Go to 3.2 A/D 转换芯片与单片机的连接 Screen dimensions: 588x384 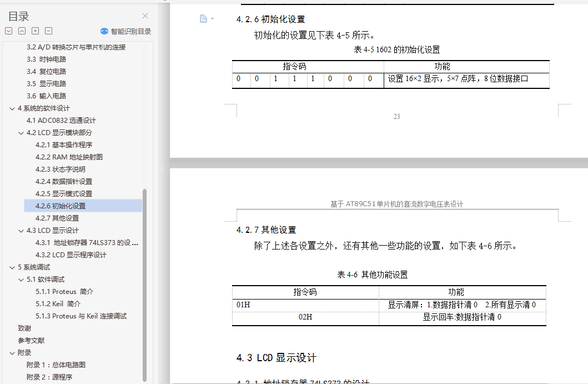76,47
